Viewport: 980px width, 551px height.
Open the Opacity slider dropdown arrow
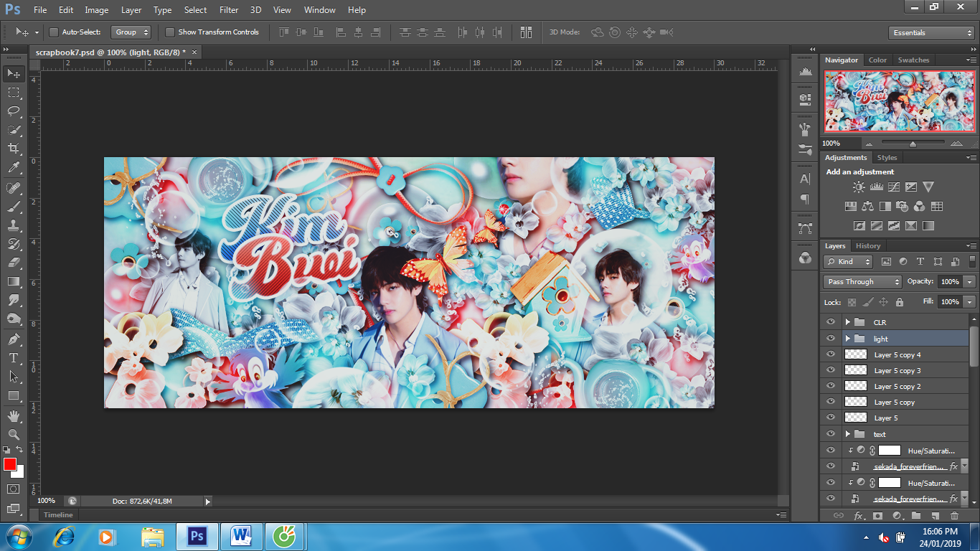coord(969,282)
